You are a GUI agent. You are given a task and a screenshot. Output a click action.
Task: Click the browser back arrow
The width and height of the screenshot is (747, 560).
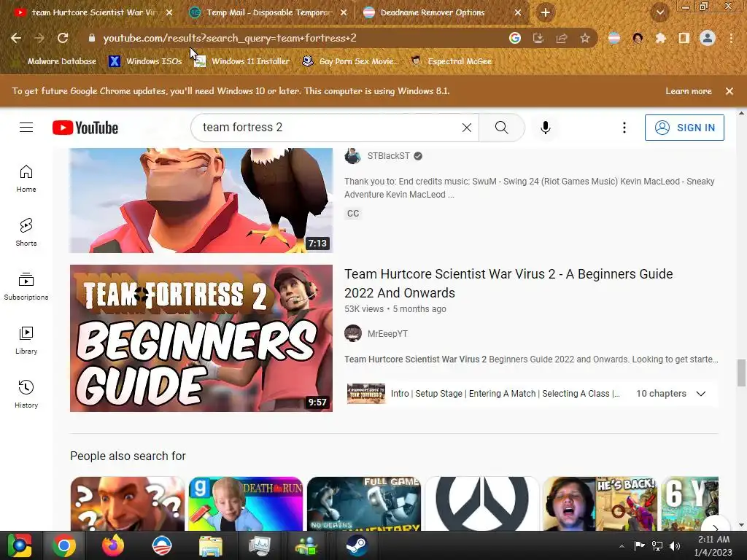16,38
